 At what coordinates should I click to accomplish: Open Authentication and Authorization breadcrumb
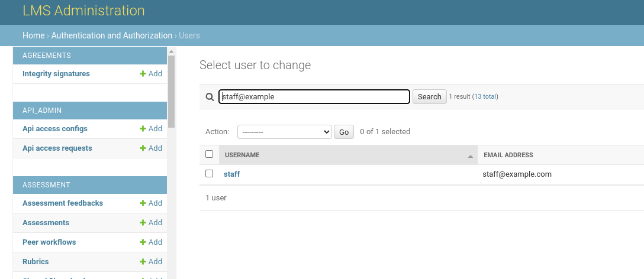pos(112,35)
